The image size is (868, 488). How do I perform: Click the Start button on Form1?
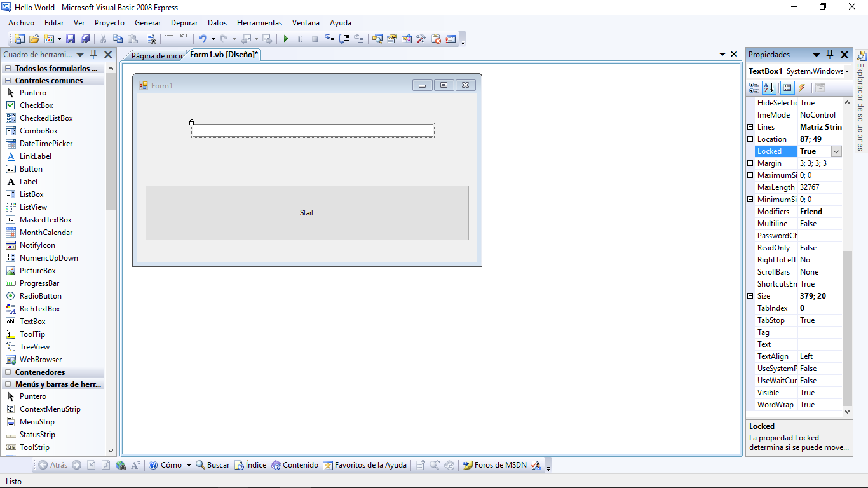pyautogui.click(x=307, y=213)
